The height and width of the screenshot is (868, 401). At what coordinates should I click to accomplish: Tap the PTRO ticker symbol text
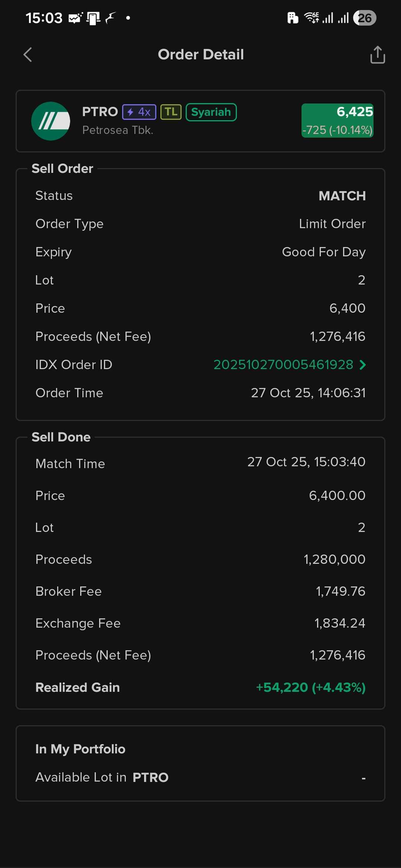100,112
